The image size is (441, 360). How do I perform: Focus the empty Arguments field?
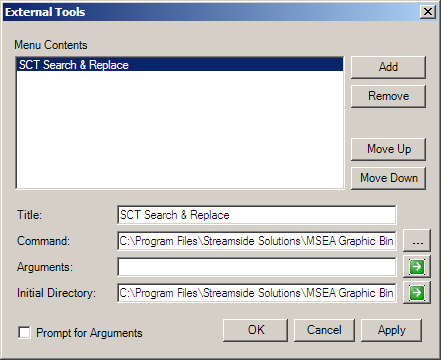[x=257, y=267]
